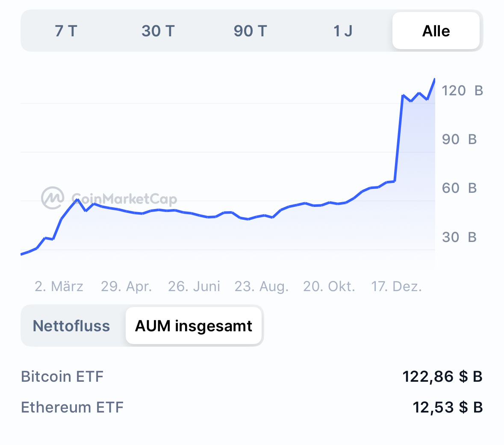Click the 120 B gridline label
The image size is (504, 445).
coord(461,91)
